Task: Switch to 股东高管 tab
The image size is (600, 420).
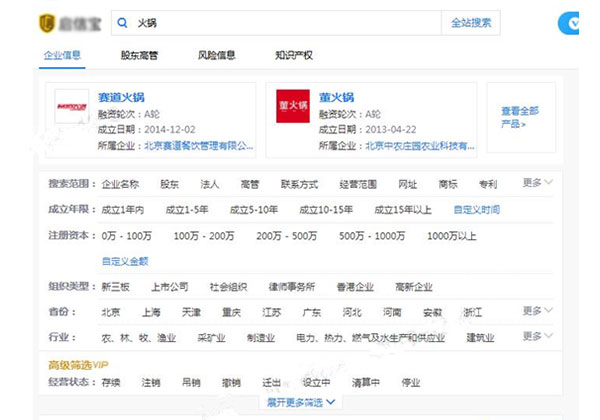Action: pos(139,55)
